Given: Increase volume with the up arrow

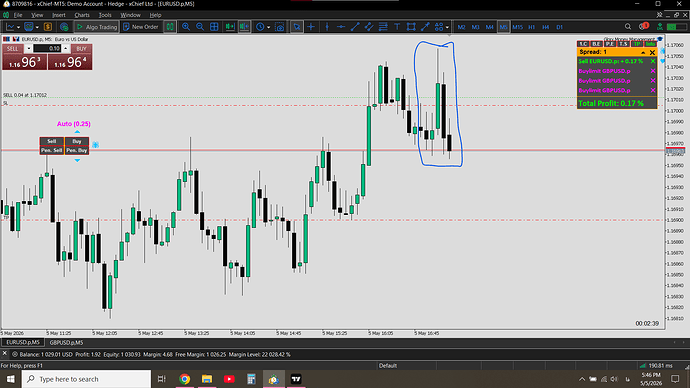Looking at the screenshot, I should pyautogui.click(x=66, y=48).
